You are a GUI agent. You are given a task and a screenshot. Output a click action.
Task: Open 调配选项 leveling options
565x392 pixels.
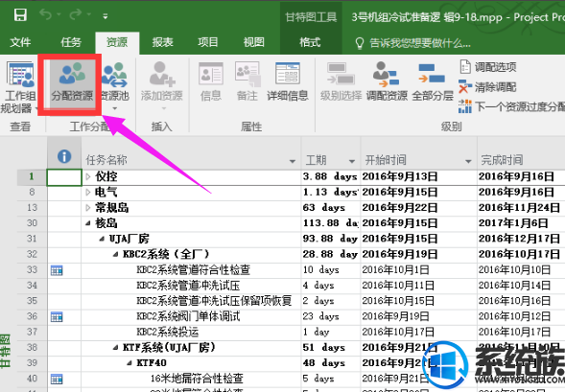point(488,67)
